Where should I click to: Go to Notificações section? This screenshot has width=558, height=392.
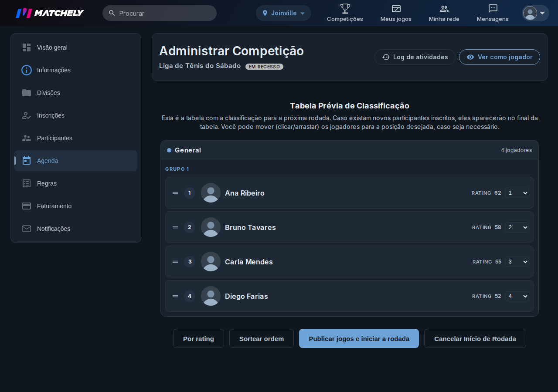[x=76, y=229]
